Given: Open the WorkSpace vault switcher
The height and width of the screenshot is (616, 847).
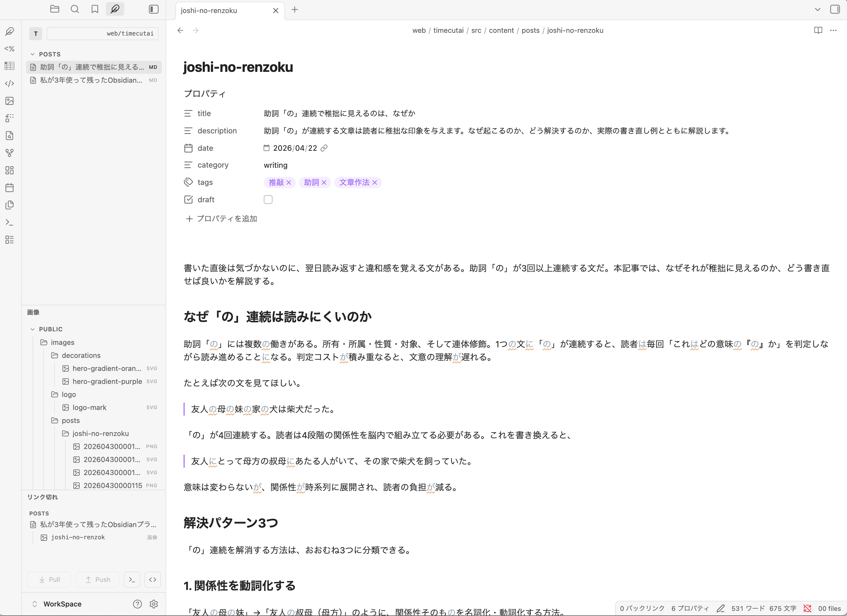Looking at the screenshot, I should click(x=57, y=604).
